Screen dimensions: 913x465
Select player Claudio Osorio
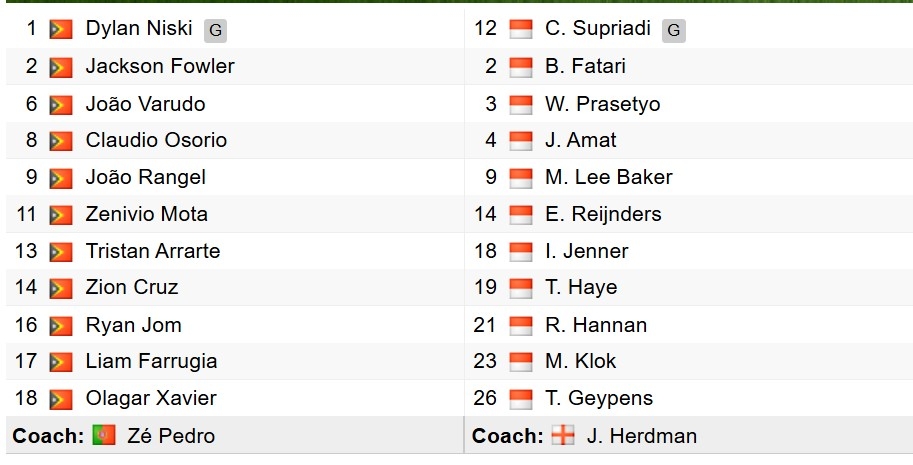click(156, 140)
